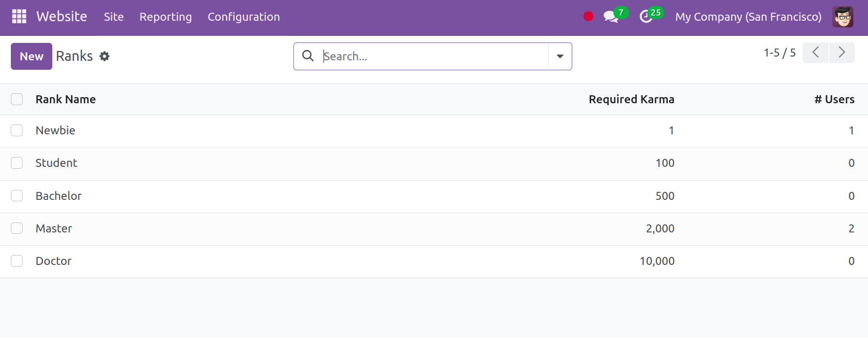Focus the Search input field
This screenshot has width=868, height=338.
pos(433,57)
